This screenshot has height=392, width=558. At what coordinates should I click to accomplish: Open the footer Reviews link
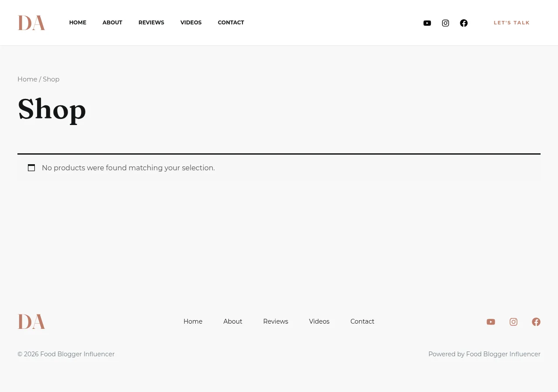point(276,321)
